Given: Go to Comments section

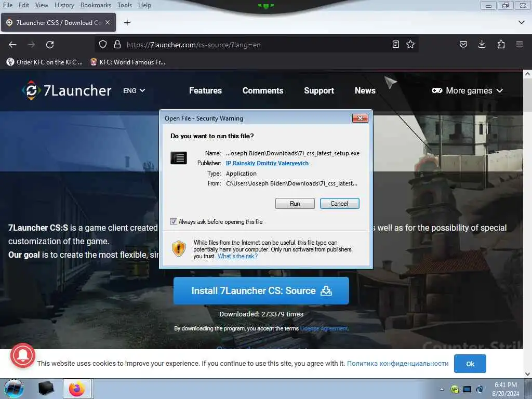Looking at the screenshot, I should 263,90.
